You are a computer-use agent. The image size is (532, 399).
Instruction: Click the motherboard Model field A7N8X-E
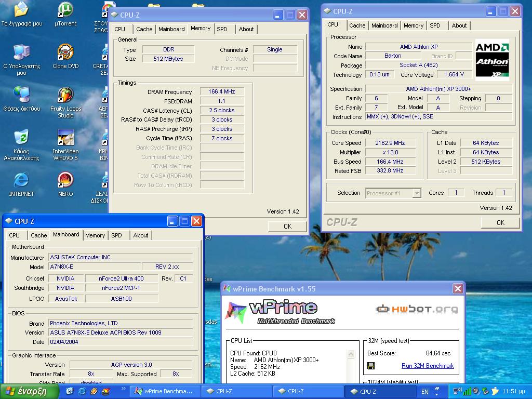click(x=95, y=267)
